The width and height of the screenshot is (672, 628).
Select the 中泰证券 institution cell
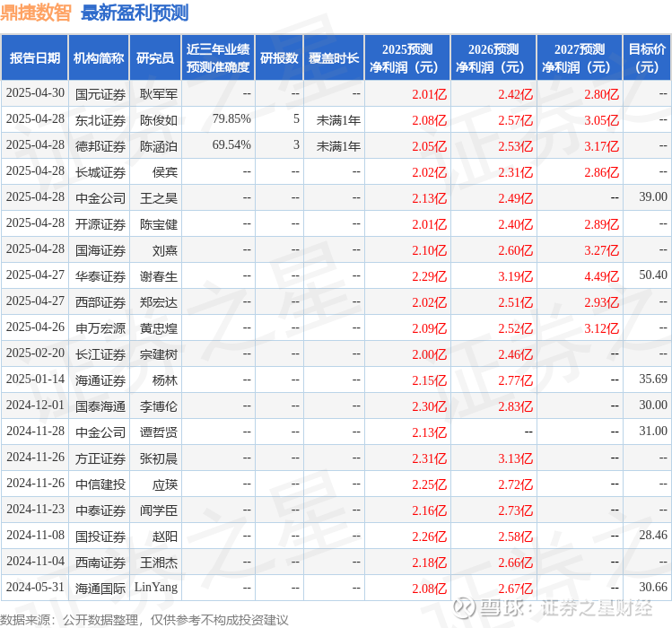(100, 510)
